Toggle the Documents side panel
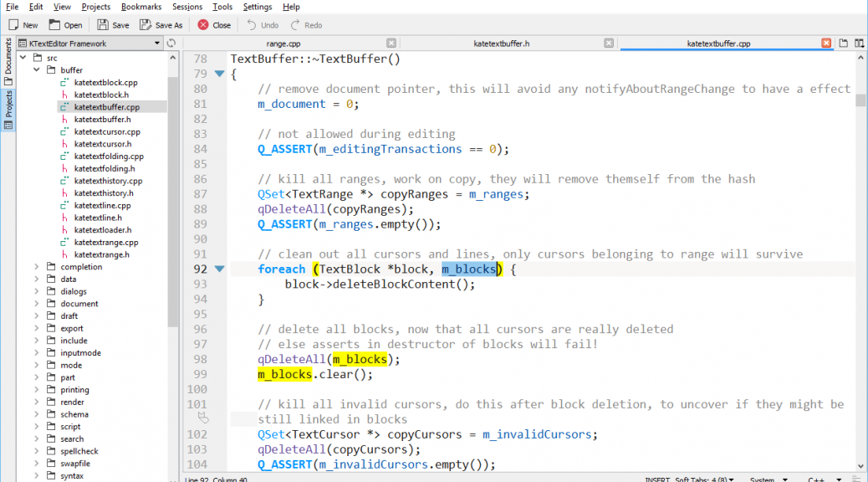Screen dimensions: 868x482 pos(8,60)
